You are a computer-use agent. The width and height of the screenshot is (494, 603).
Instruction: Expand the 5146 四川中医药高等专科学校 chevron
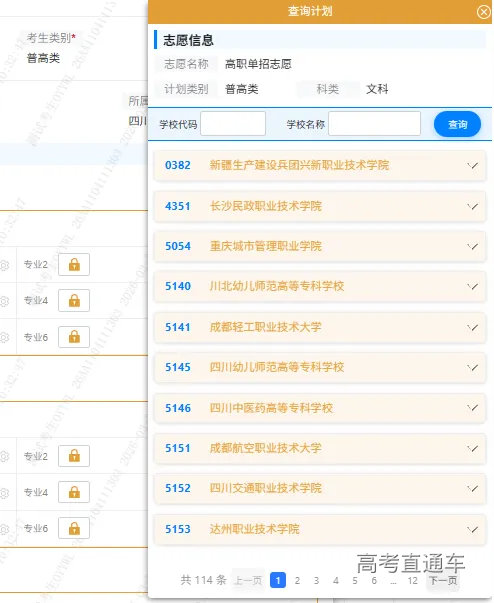pos(472,408)
